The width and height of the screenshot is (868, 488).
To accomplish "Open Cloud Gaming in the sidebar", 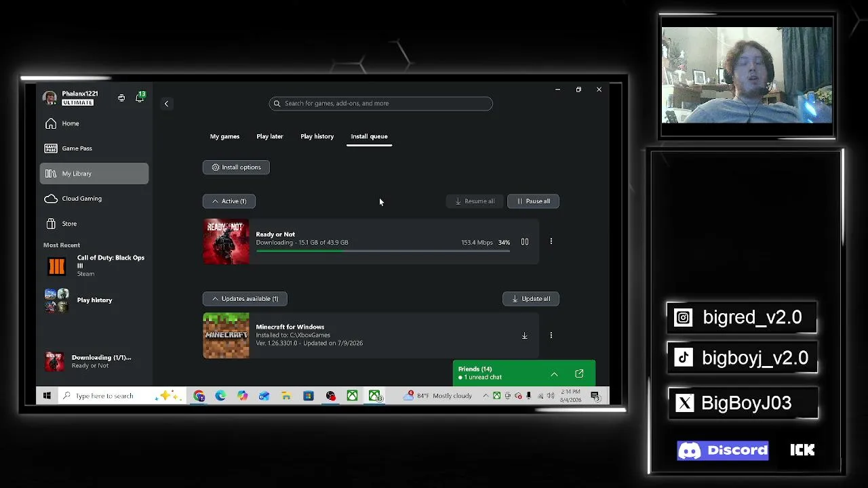I will [x=94, y=199].
